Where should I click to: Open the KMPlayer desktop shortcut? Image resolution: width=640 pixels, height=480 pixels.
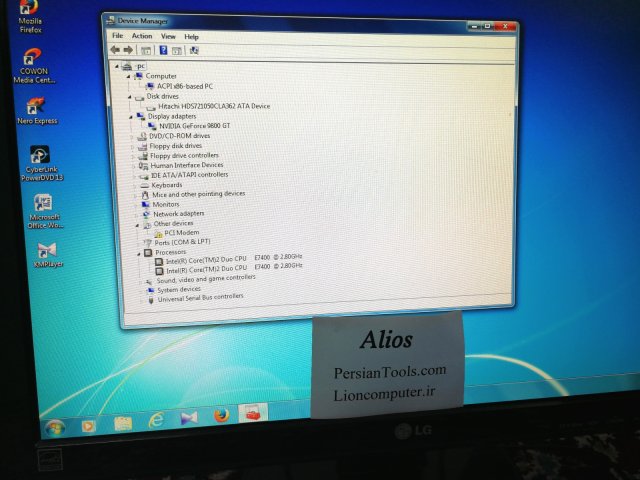[x=46, y=251]
